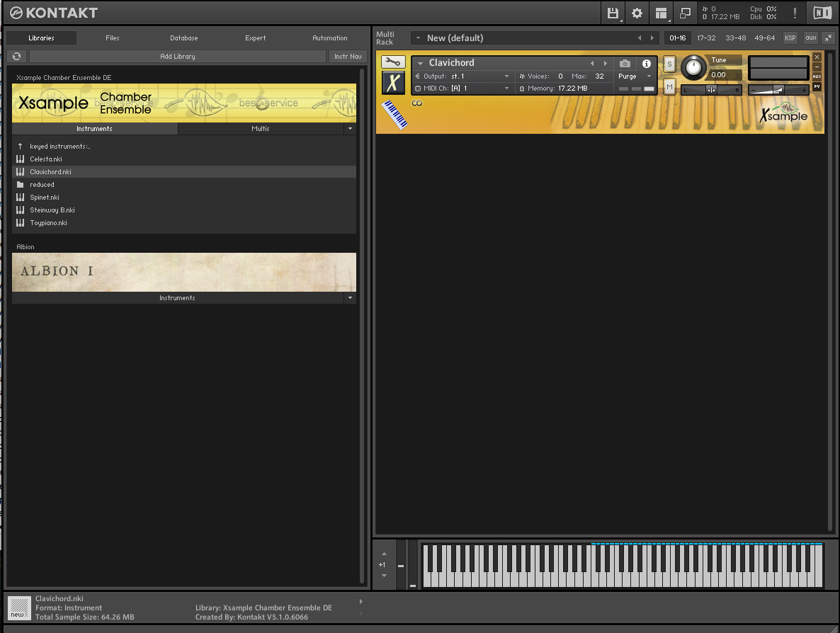Switch to the Files tab
Screen dimensions: 840x633
click(x=113, y=38)
